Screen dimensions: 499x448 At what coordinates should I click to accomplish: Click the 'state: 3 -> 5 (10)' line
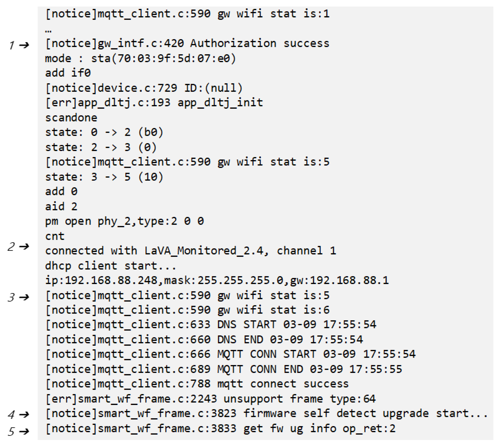click(x=104, y=177)
